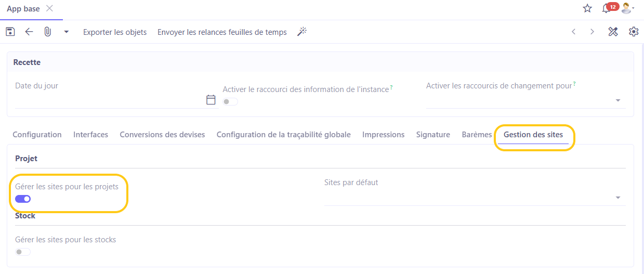Switch to the Impressions tab

tap(384, 135)
